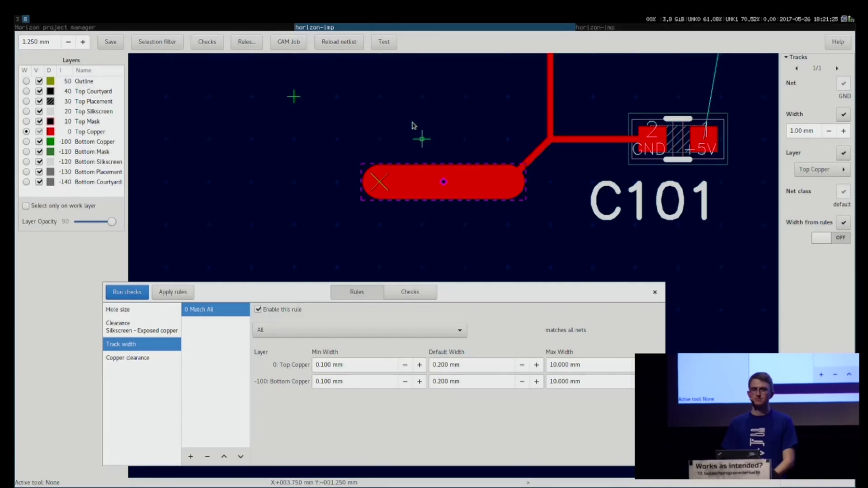Open the Help menu button
Screen dimensions: 868x488
(838, 42)
